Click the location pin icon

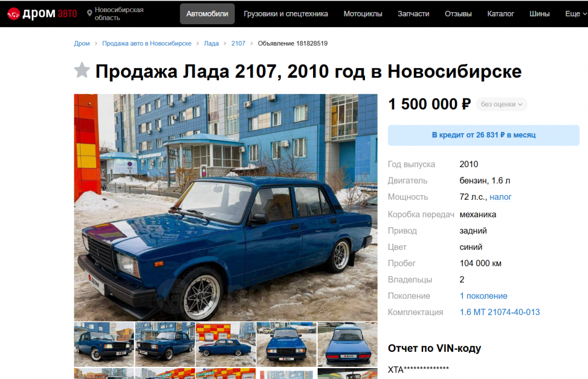89,13
